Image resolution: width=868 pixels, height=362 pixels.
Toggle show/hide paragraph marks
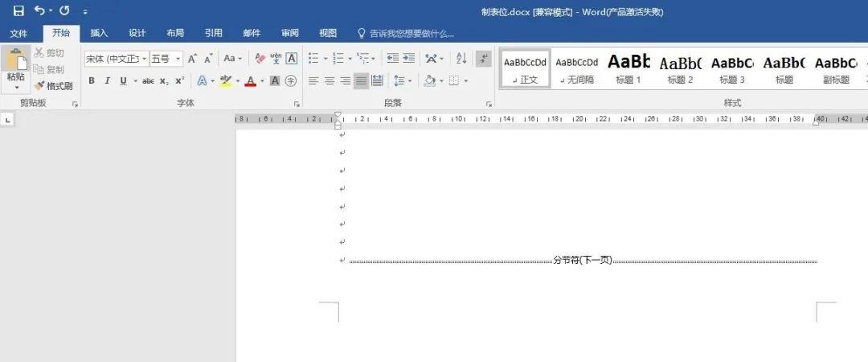pyautogui.click(x=483, y=58)
